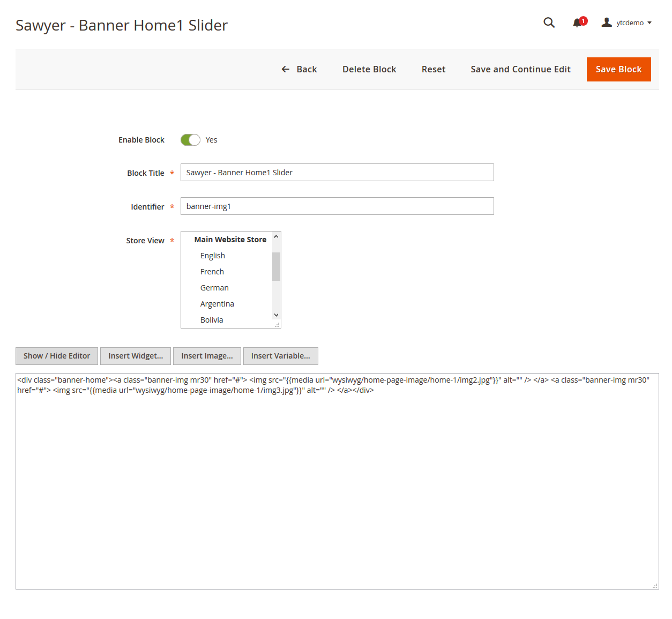Expand the ytcdemo account dropdown arrow

point(649,23)
